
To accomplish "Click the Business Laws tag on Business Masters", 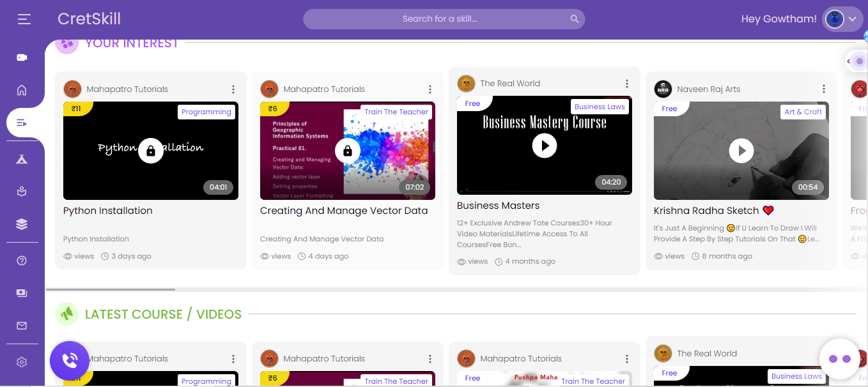I will pos(600,107).
